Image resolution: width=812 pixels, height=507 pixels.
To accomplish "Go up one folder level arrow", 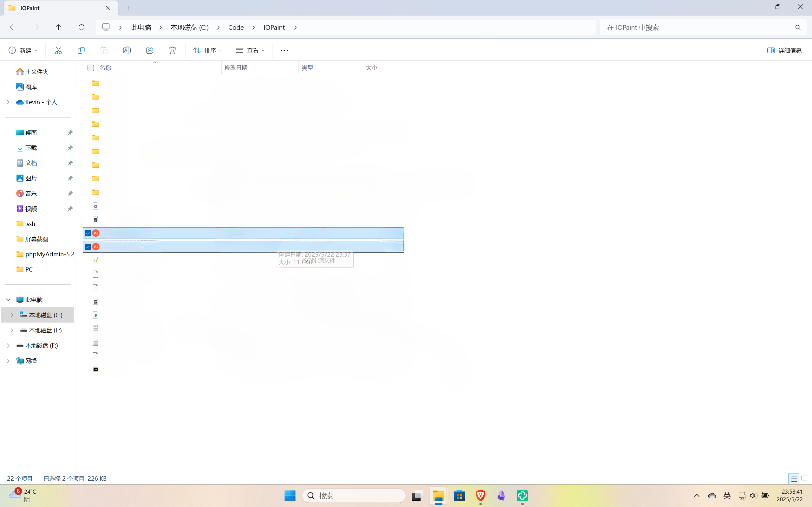I will point(58,27).
